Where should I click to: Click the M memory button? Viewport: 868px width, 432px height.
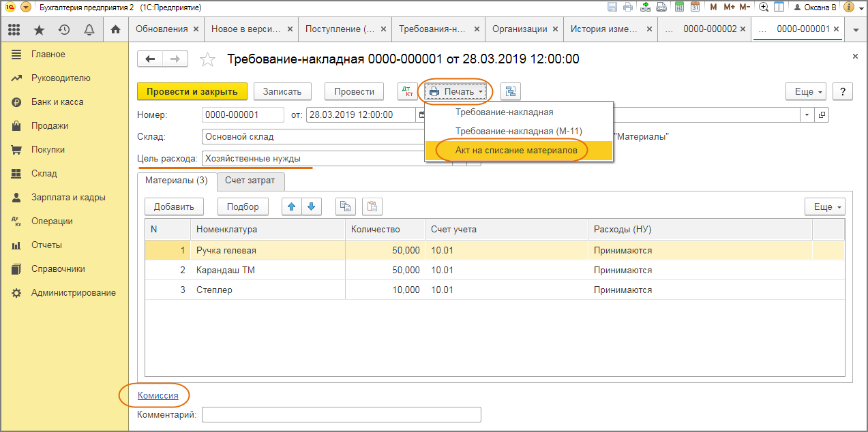[x=713, y=7]
